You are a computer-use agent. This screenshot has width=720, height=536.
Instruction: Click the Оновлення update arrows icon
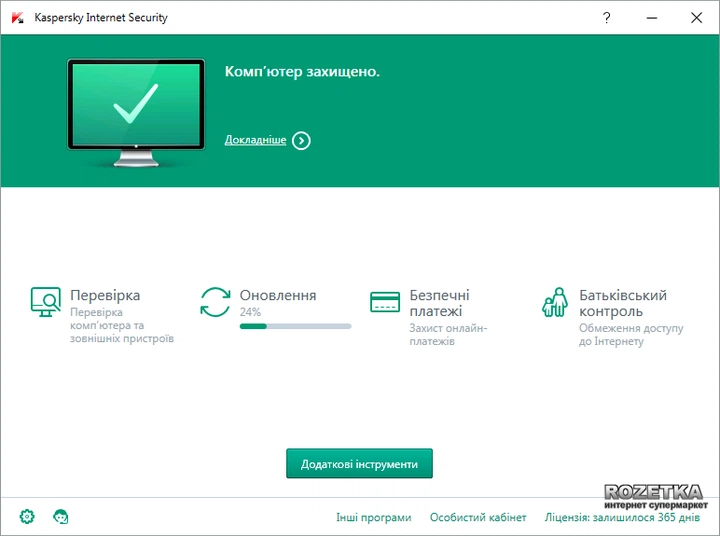[x=215, y=302]
